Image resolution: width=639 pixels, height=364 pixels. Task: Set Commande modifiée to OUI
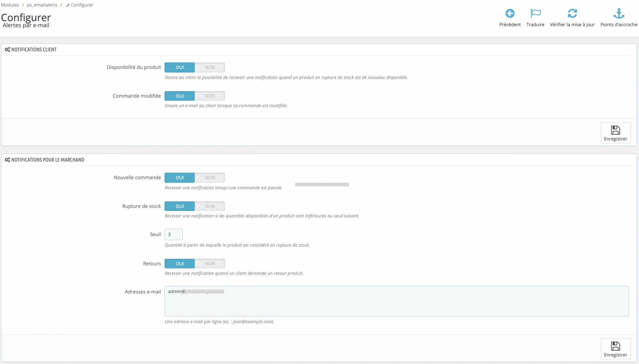(180, 96)
